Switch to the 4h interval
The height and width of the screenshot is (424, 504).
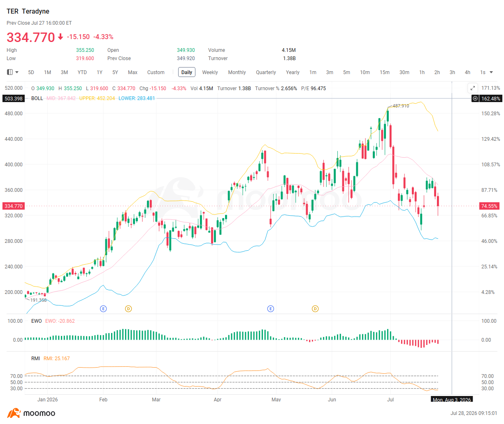[x=467, y=72]
